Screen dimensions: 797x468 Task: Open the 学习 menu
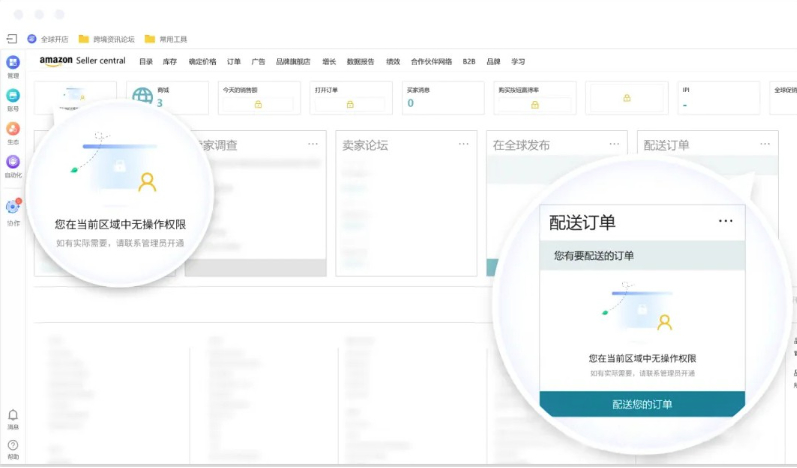click(518, 61)
